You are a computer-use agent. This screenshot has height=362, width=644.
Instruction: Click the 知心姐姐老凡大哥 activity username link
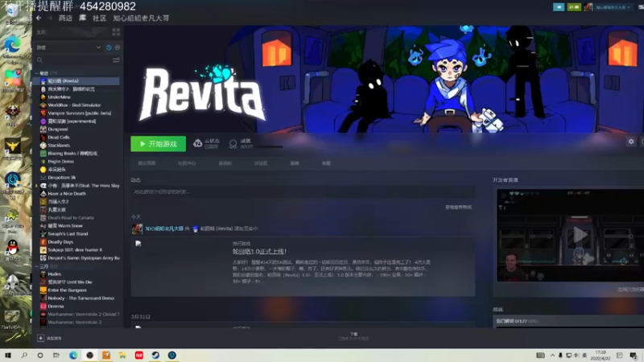pyautogui.click(x=164, y=228)
